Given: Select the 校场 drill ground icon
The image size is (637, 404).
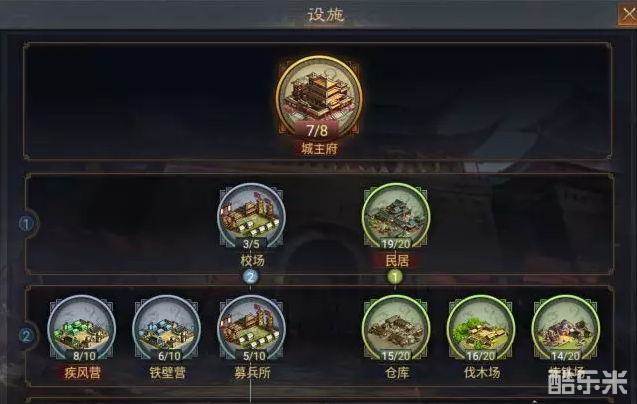Looking at the screenshot, I should pos(251,216).
